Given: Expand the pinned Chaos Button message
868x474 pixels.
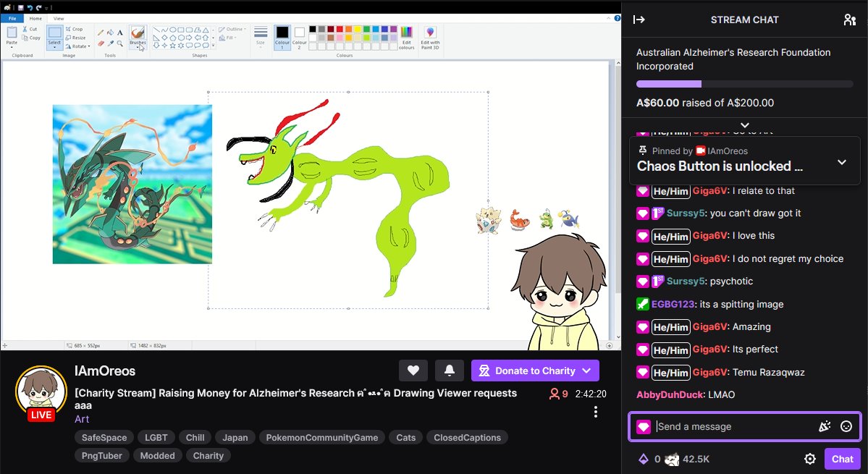Looking at the screenshot, I should point(841,162).
